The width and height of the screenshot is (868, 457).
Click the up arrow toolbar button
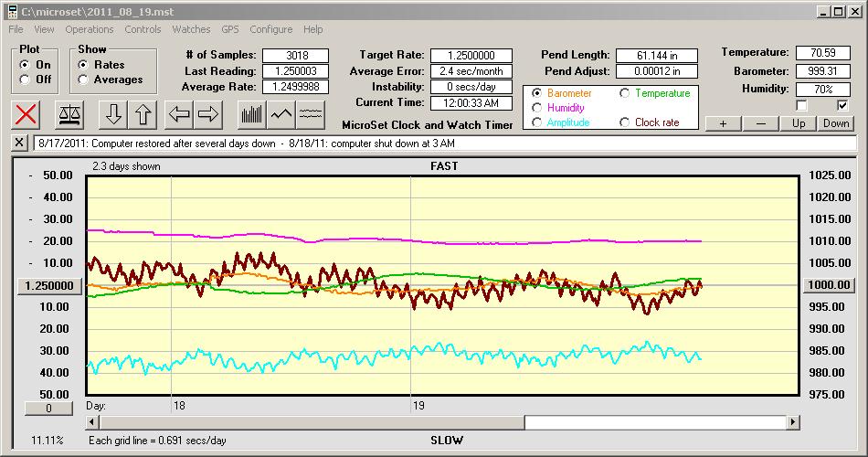click(143, 114)
